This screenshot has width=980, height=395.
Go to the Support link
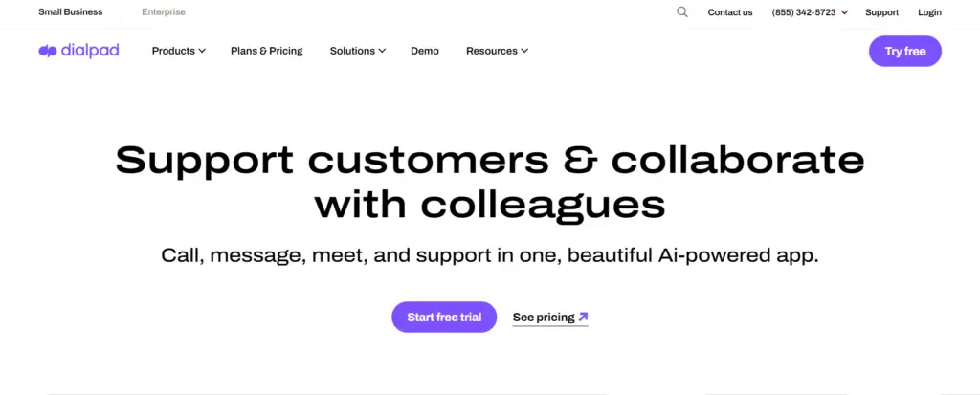[881, 12]
